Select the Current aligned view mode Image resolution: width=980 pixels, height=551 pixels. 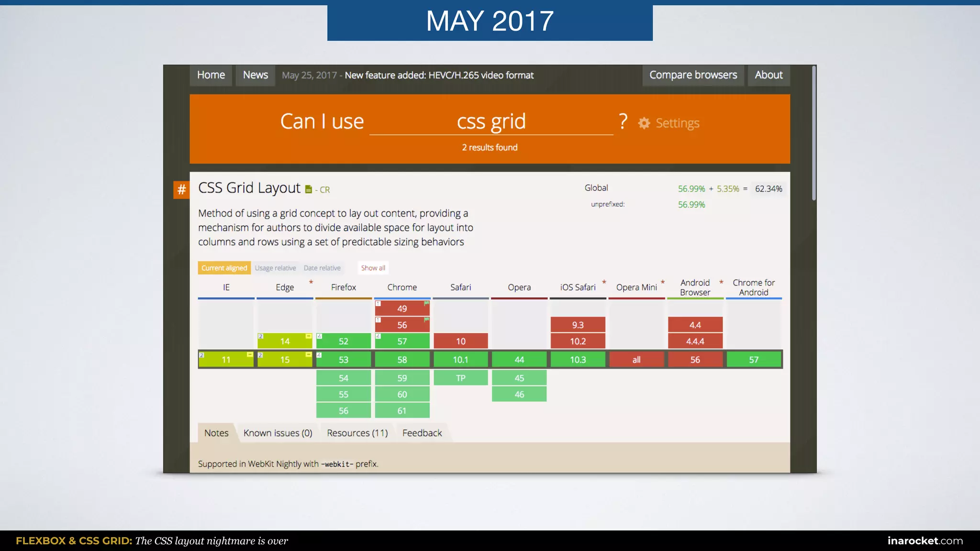point(224,268)
